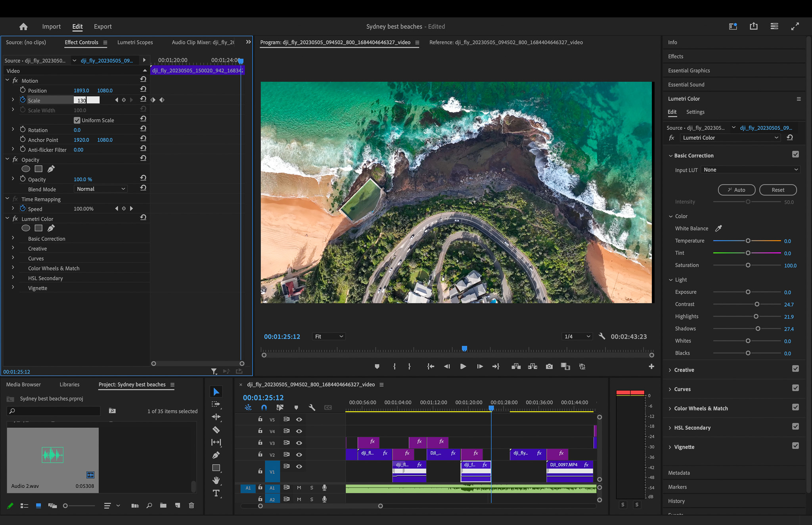812x525 pixels.
Task: Open the Button Editor plus icon
Action: coord(651,367)
